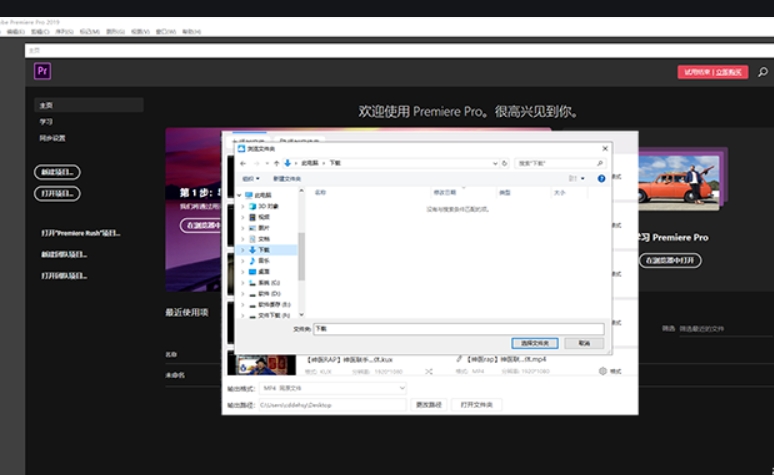Screen dimensions: 774x475
Task: Click 打开文件夹 button in converter window
Action: pyautogui.click(x=476, y=405)
